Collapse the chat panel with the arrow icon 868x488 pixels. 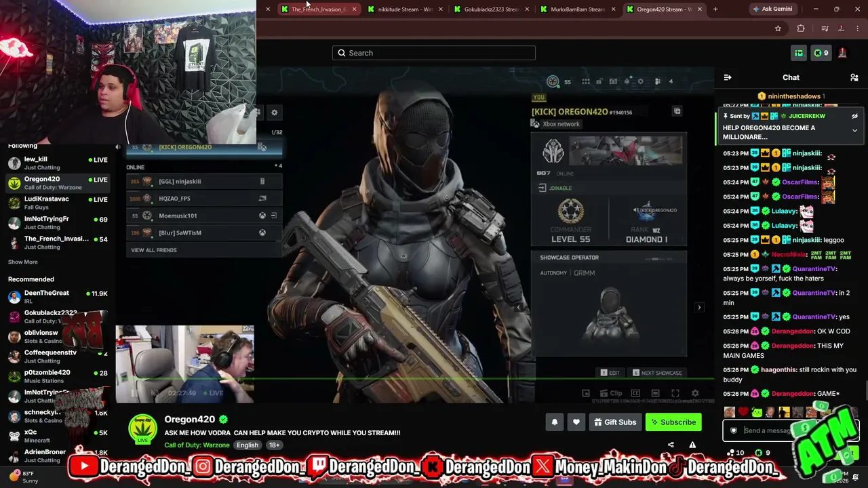click(728, 78)
